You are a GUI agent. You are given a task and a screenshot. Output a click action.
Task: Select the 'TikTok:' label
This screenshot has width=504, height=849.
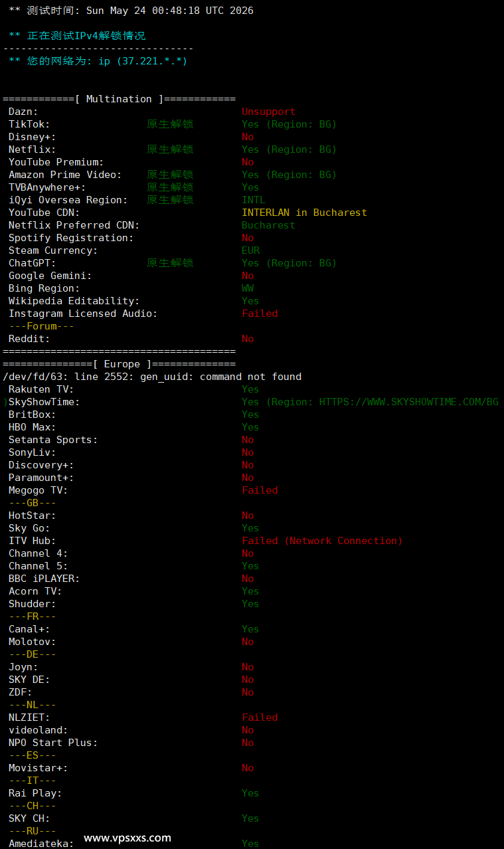[29, 124]
